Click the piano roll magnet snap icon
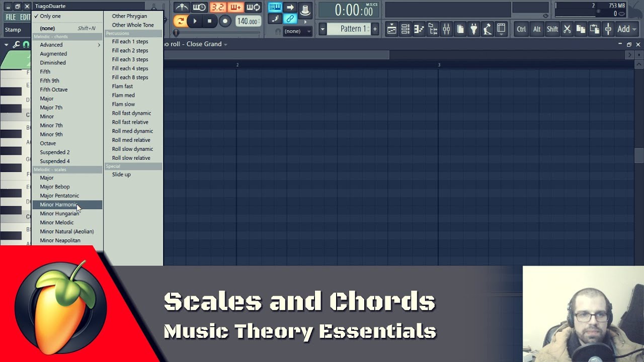This screenshot has width=644, height=362. [x=26, y=44]
